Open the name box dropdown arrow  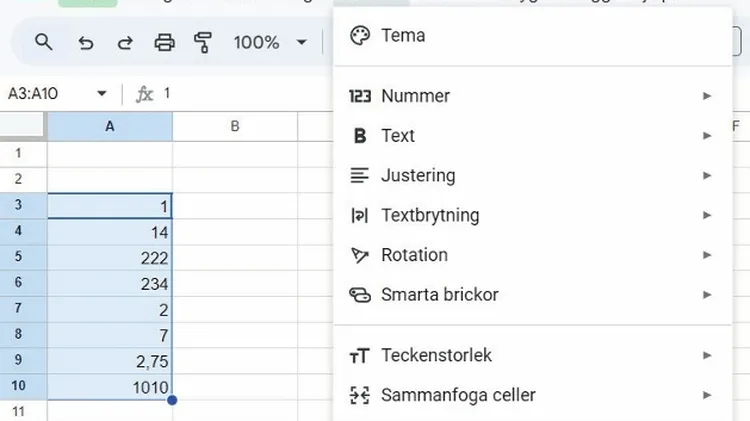tap(101, 94)
